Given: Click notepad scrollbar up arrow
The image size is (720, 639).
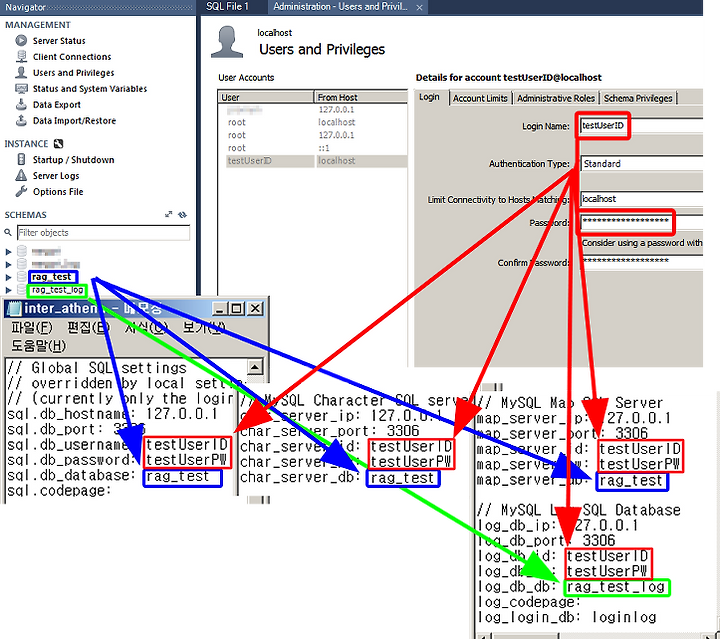Looking at the screenshot, I should coord(255,367).
